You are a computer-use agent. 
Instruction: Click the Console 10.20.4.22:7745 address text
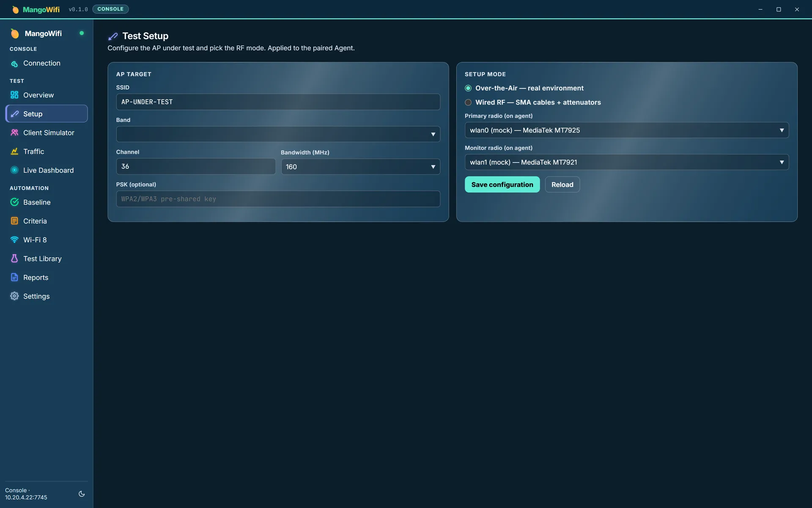pyautogui.click(x=26, y=494)
